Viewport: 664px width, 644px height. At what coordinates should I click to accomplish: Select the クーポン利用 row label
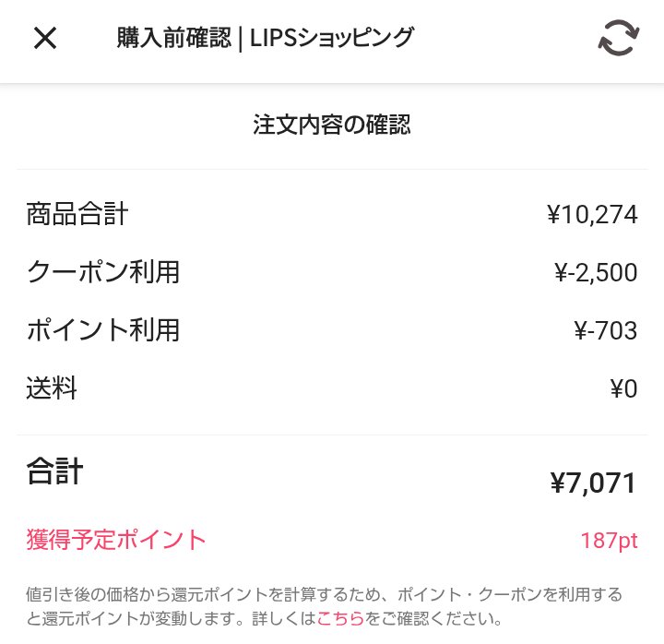103,272
